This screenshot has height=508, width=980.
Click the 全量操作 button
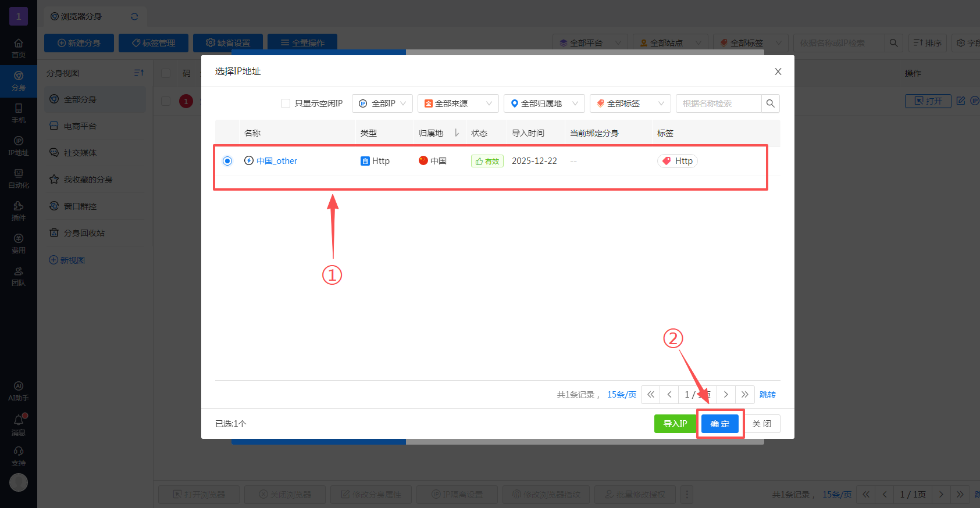click(302, 43)
